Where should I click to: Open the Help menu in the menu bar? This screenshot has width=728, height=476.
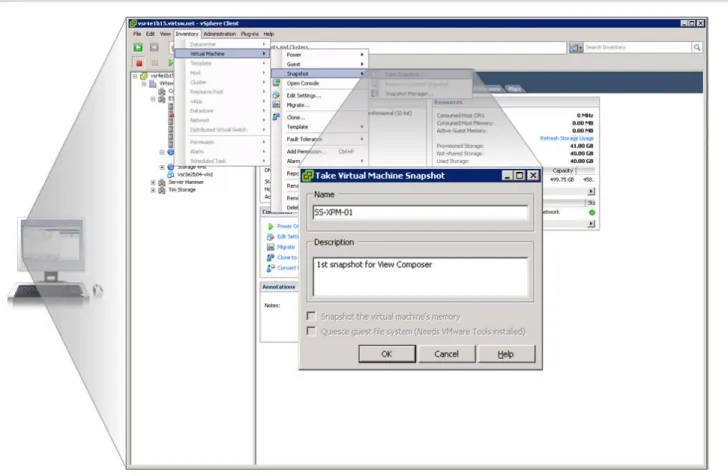click(x=269, y=34)
